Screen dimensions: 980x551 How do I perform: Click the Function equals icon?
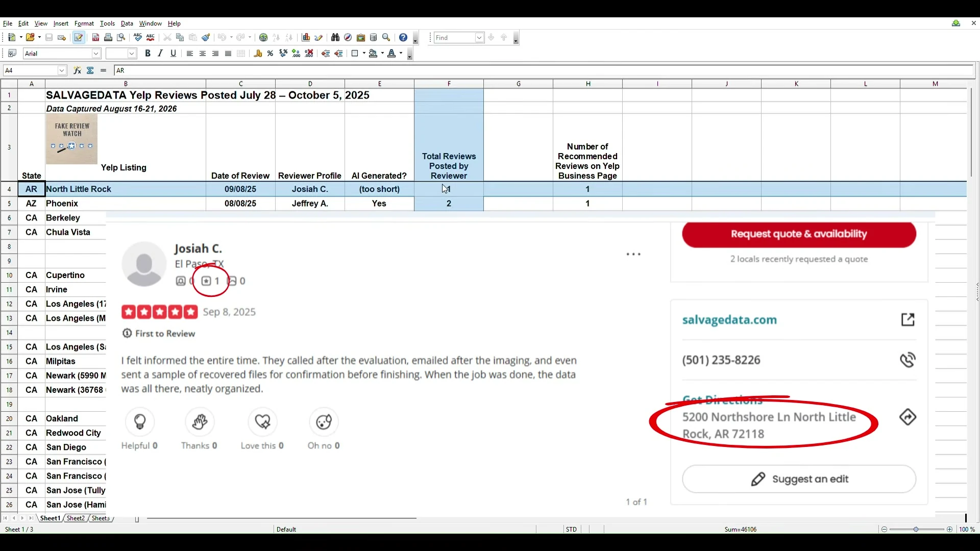pos(104,70)
